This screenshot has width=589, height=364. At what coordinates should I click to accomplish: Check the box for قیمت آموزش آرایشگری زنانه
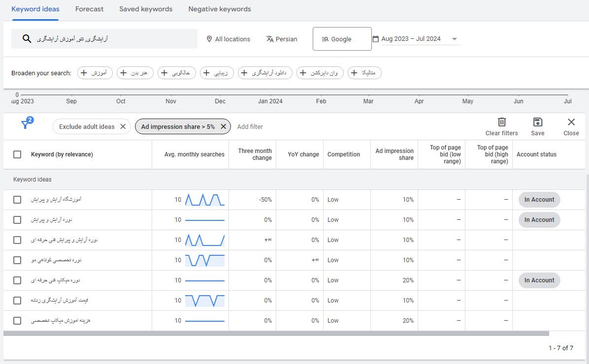click(x=17, y=301)
